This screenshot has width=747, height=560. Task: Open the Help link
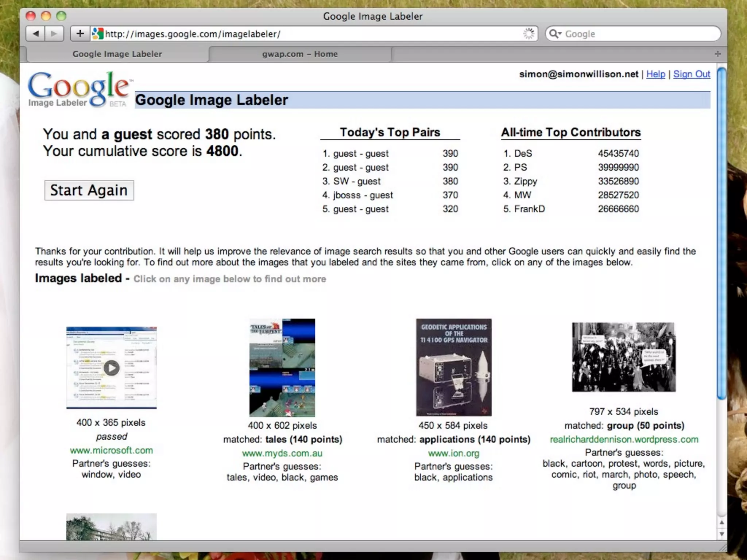(x=655, y=74)
